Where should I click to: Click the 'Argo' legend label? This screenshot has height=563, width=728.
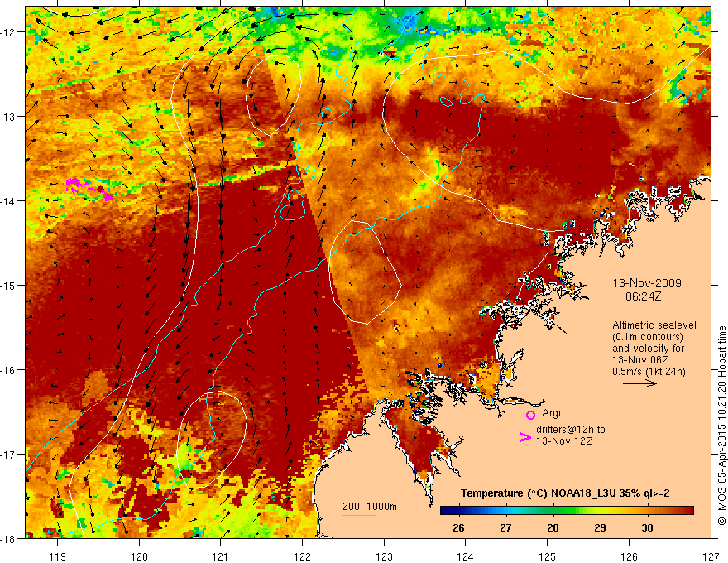(x=553, y=413)
